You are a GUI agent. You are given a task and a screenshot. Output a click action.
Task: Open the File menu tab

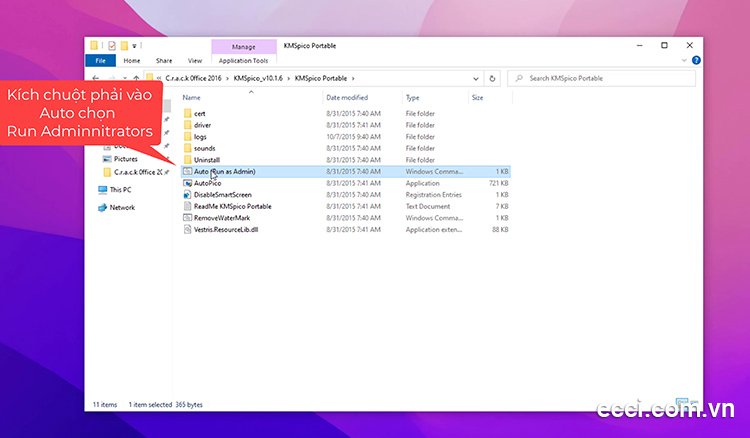click(x=101, y=60)
